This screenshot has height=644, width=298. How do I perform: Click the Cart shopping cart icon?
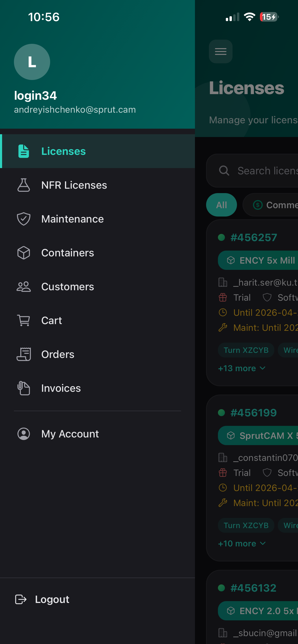24,320
